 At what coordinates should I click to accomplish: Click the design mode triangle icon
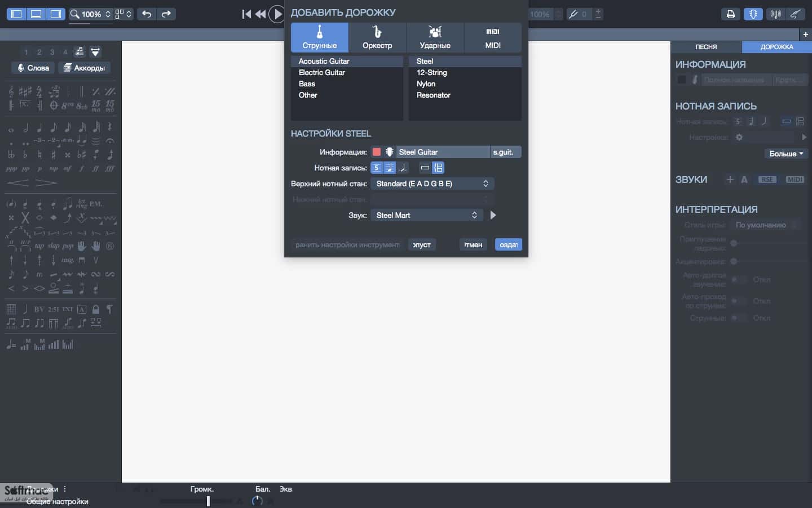tap(95, 52)
